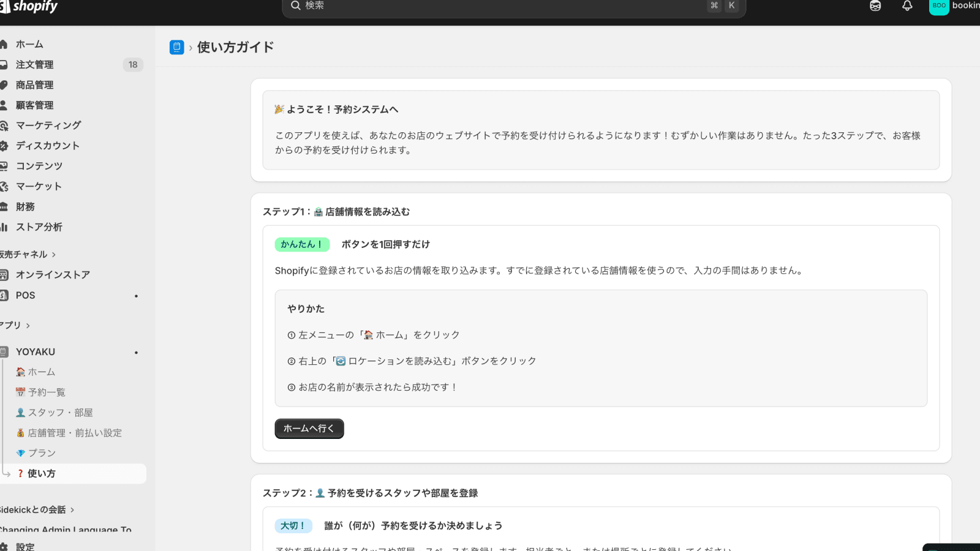Open 注文管理 (Orders) in sidebar
This screenshot has width=980, height=551.
35,64
